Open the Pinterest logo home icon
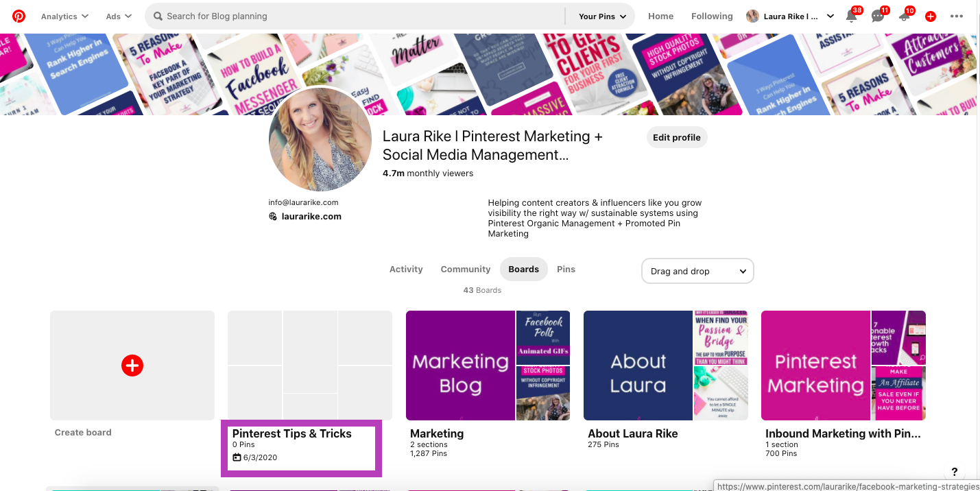 click(x=19, y=16)
